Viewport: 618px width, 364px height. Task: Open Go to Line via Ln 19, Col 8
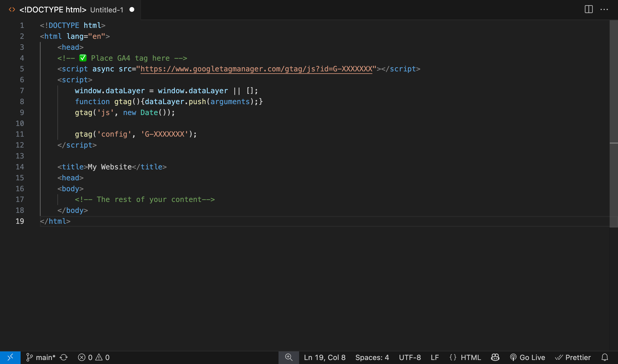click(x=325, y=357)
